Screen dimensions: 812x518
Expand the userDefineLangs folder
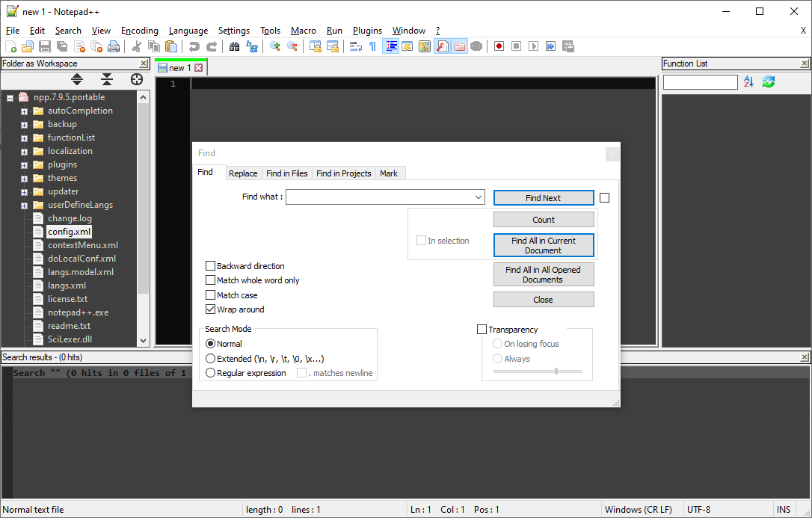(24, 206)
